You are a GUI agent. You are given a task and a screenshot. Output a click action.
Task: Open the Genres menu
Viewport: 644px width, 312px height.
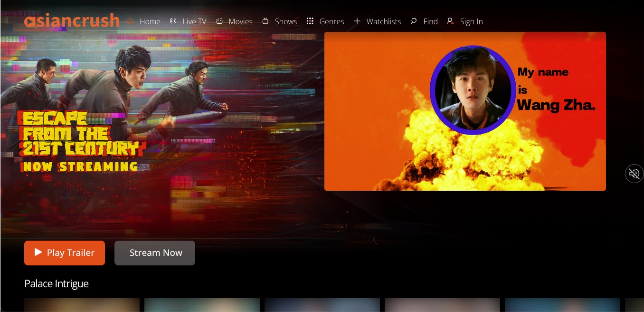pyautogui.click(x=331, y=21)
